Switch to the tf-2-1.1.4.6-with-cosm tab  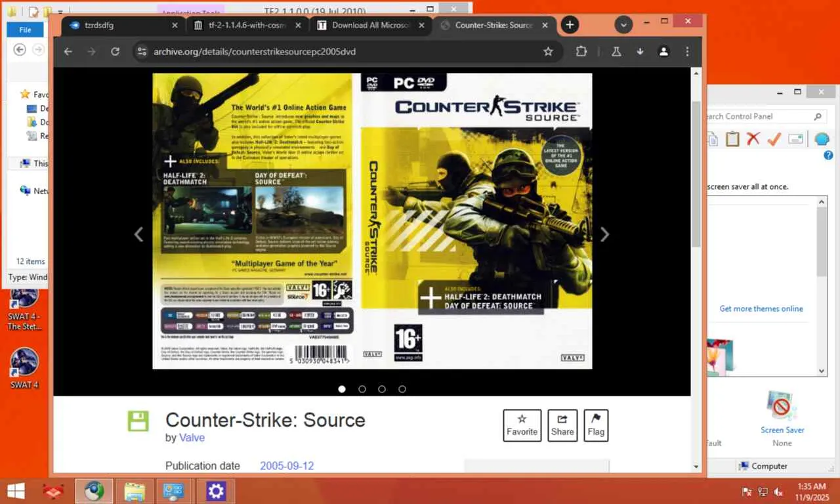pos(247,25)
